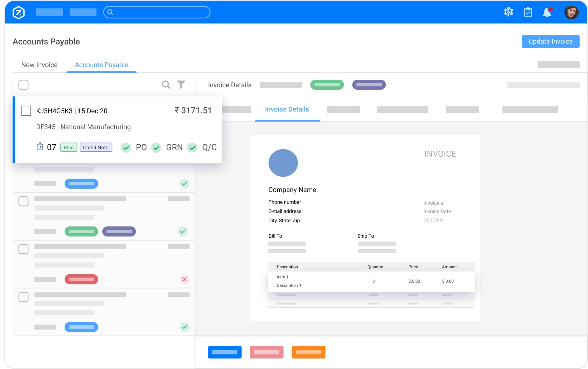Click the Paid status tag
Viewport: 588px width, 369px height.
(x=69, y=147)
